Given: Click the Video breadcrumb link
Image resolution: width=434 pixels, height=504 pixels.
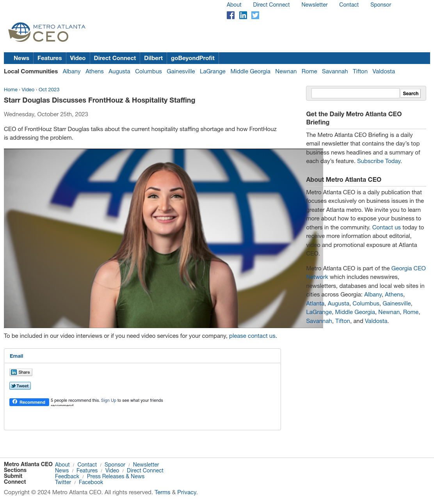Looking at the screenshot, I should coord(28,90).
